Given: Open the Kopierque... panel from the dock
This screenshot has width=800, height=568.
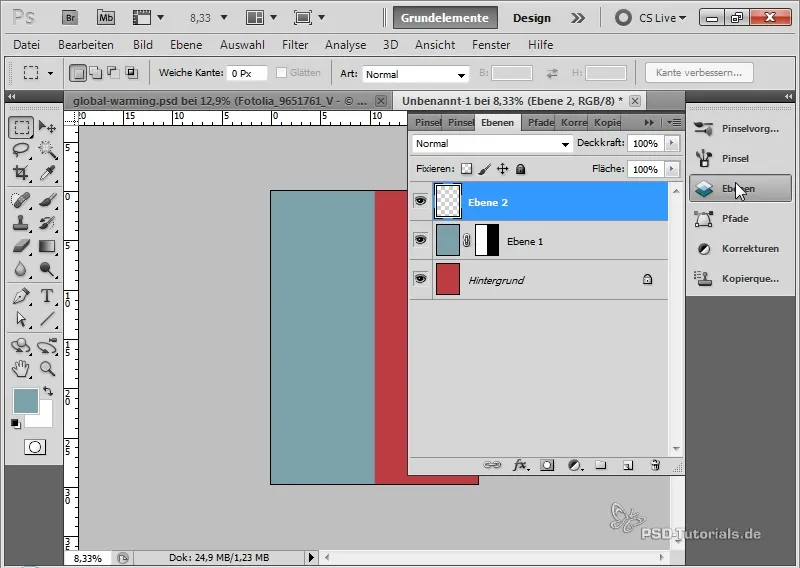Looking at the screenshot, I should (x=740, y=279).
